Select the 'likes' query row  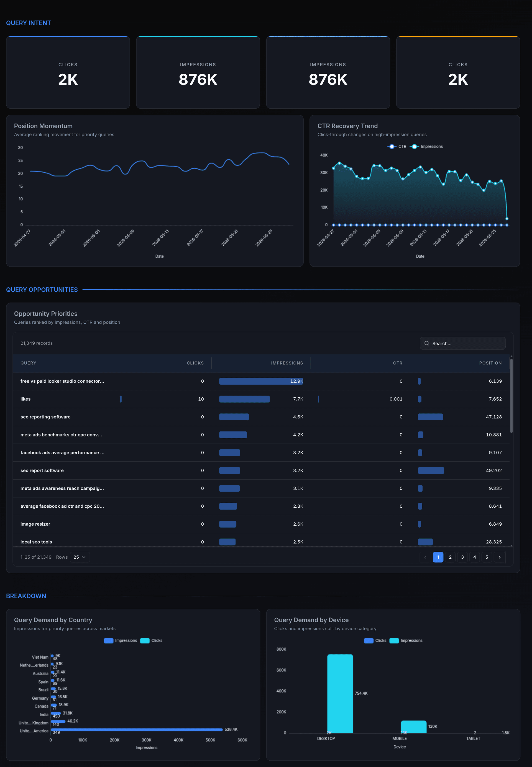(x=261, y=399)
